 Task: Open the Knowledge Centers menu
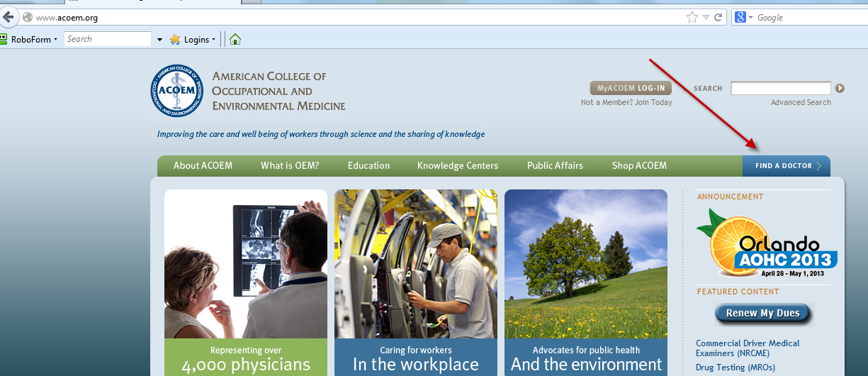coord(458,165)
